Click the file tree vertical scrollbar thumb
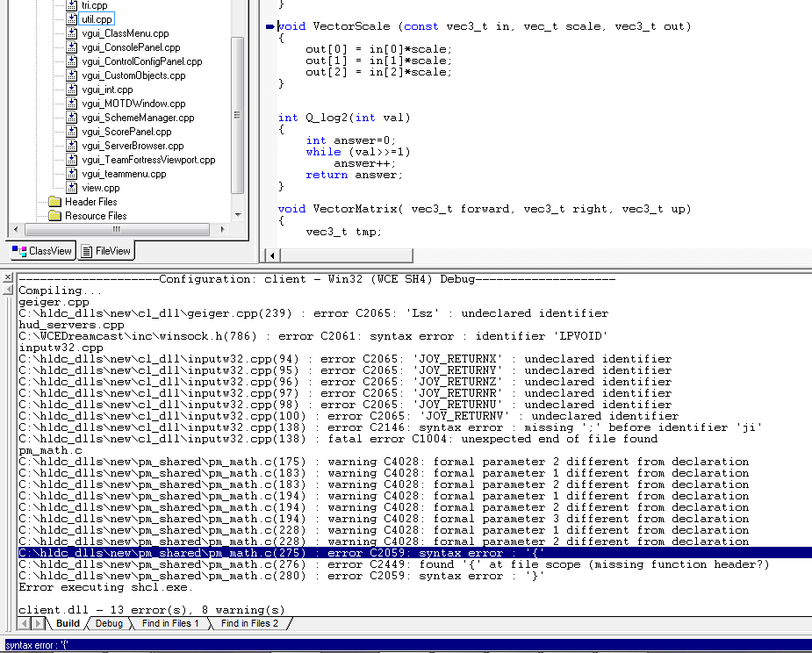 [238, 115]
